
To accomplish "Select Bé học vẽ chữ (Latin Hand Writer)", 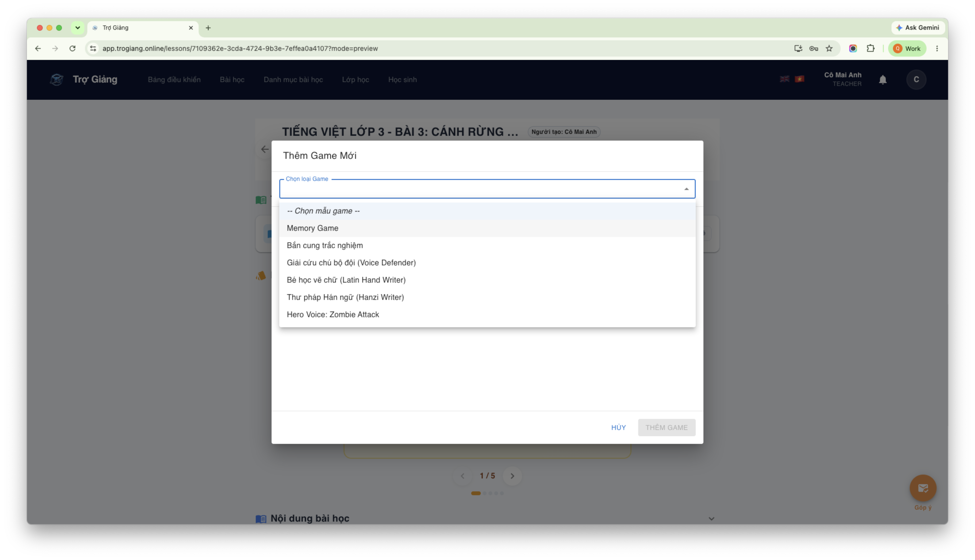I will (487, 280).
